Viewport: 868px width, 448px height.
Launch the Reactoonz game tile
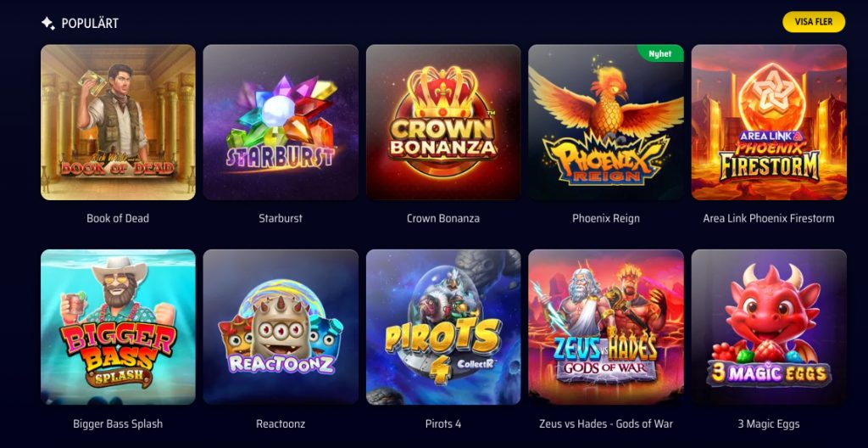(281, 328)
